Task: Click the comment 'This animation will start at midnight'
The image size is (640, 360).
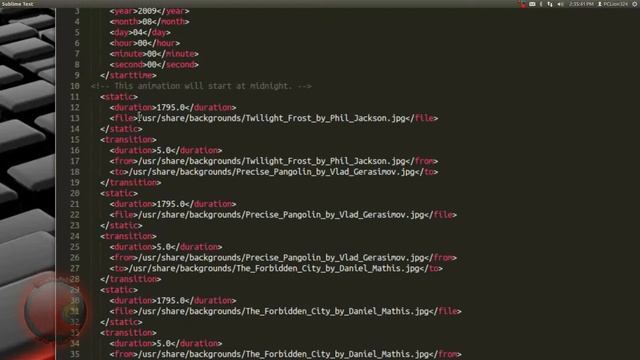Action: pos(201,86)
